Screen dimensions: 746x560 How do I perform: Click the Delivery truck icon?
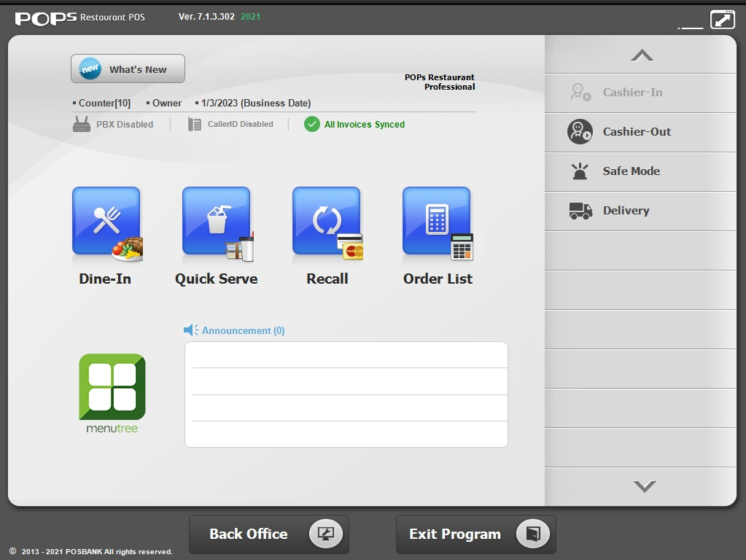click(x=580, y=211)
